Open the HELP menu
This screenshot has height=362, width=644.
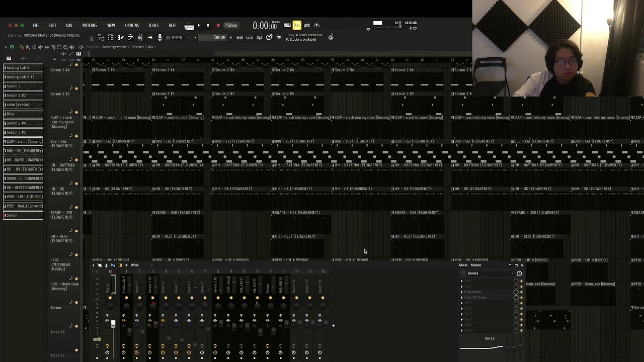(172, 25)
